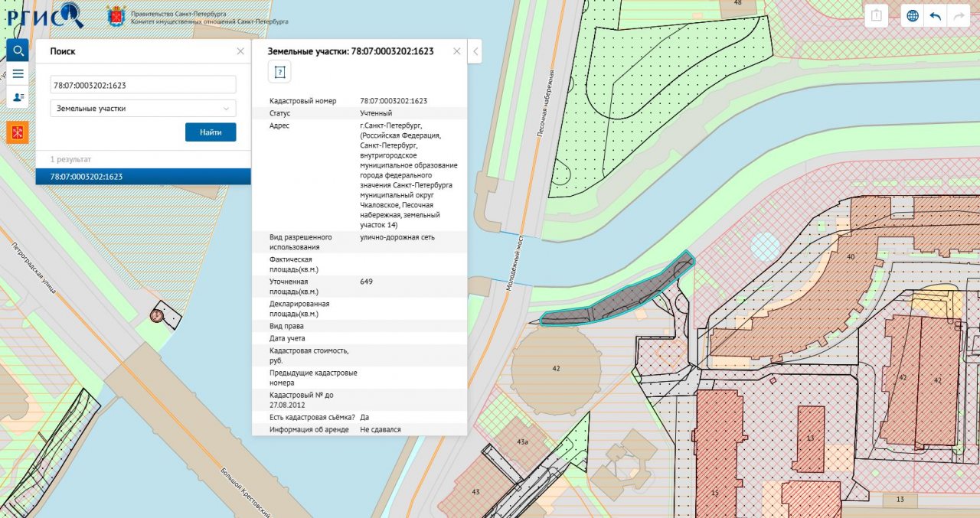
Task: Open the user profile sidebar icon
Action: coord(18,97)
